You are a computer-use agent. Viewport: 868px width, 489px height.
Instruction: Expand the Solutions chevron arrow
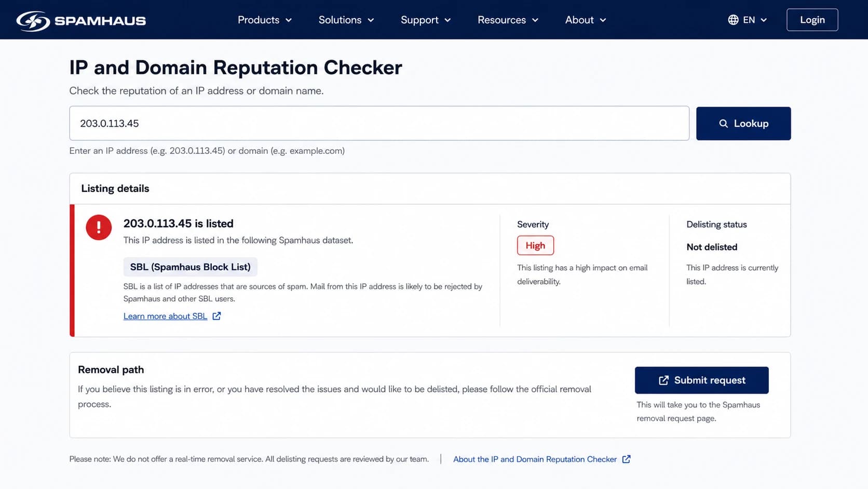click(x=371, y=20)
